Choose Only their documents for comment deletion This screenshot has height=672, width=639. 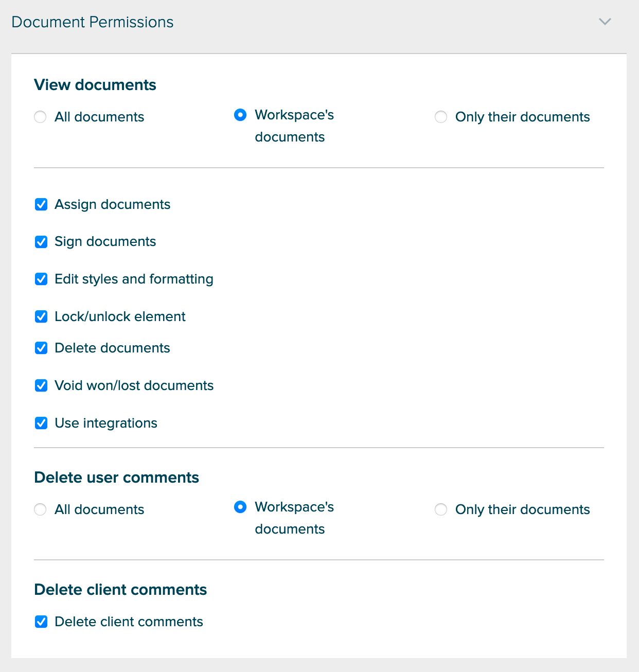pos(441,509)
